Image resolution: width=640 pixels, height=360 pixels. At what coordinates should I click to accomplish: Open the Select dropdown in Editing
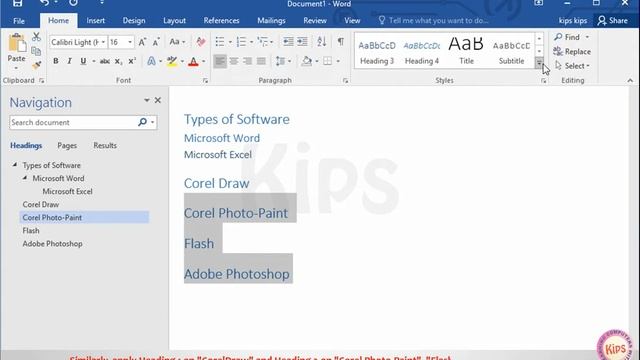click(573, 66)
